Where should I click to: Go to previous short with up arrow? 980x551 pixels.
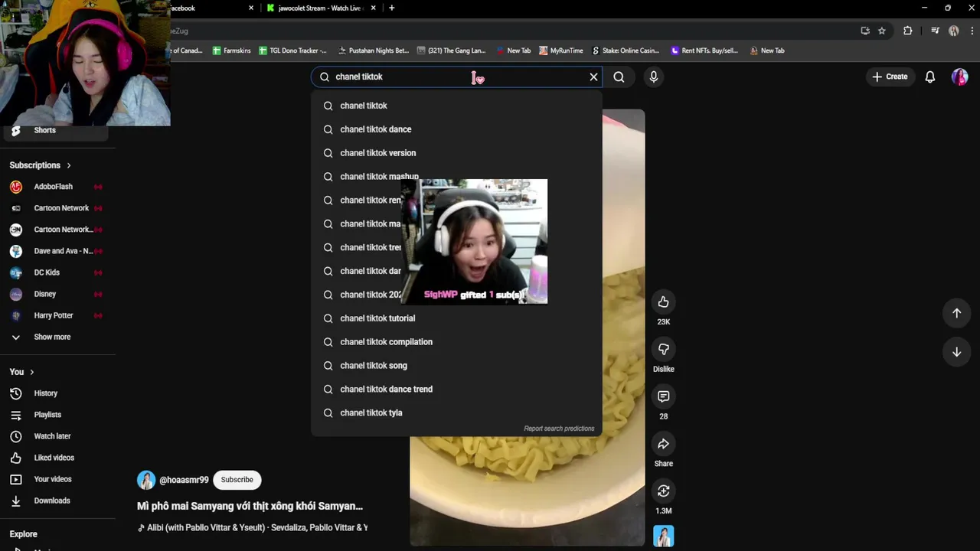point(956,312)
